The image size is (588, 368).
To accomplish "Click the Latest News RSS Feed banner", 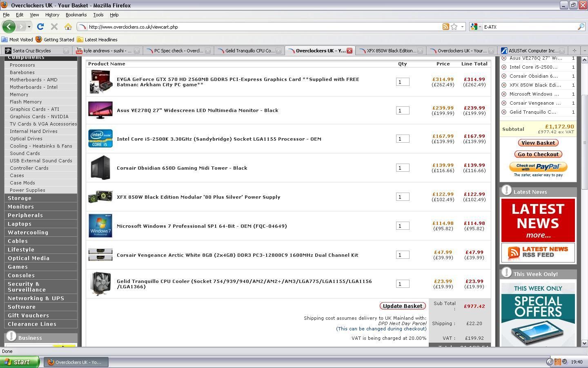I will point(538,253).
